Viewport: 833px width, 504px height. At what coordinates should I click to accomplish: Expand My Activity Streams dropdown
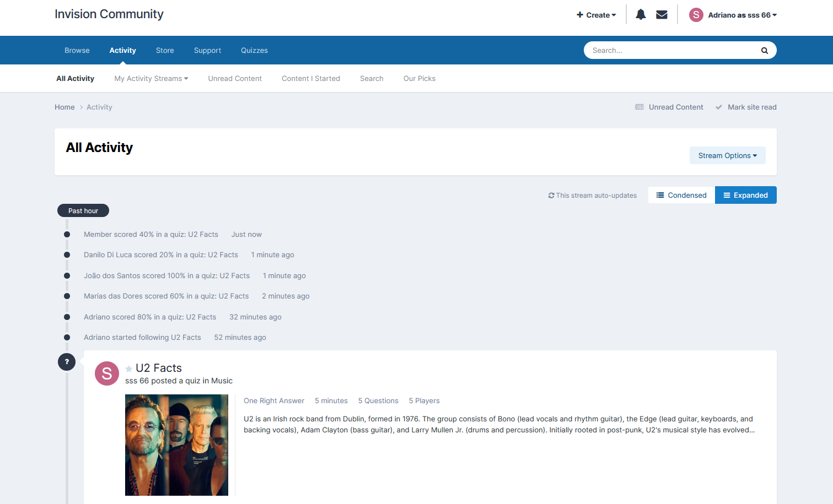(151, 79)
